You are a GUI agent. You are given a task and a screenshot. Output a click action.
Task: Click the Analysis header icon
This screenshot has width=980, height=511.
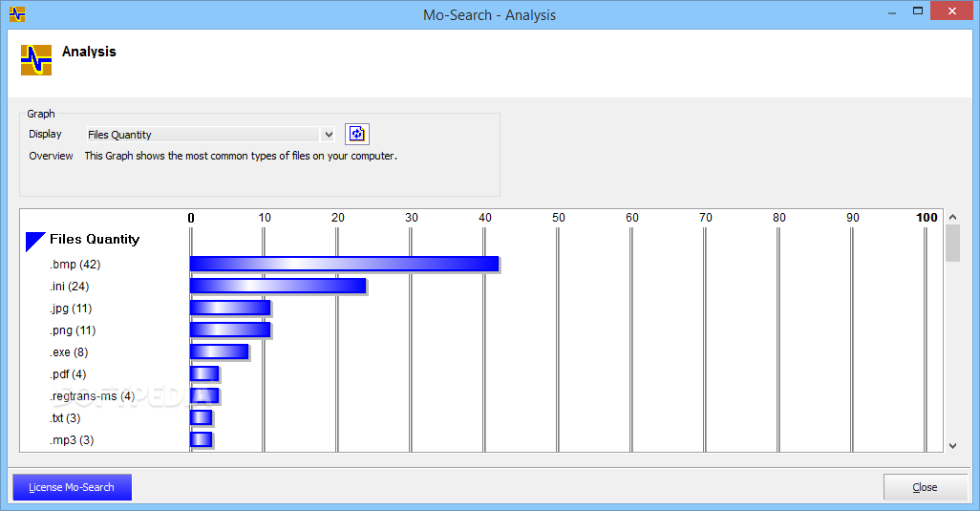36,60
